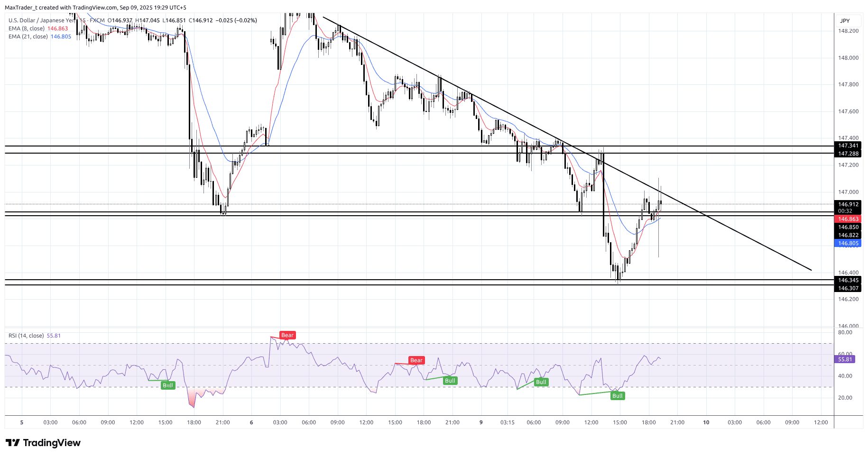The width and height of the screenshot is (868, 457).
Task: Select the 146.345 horizontal line price label
Action: point(848,280)
